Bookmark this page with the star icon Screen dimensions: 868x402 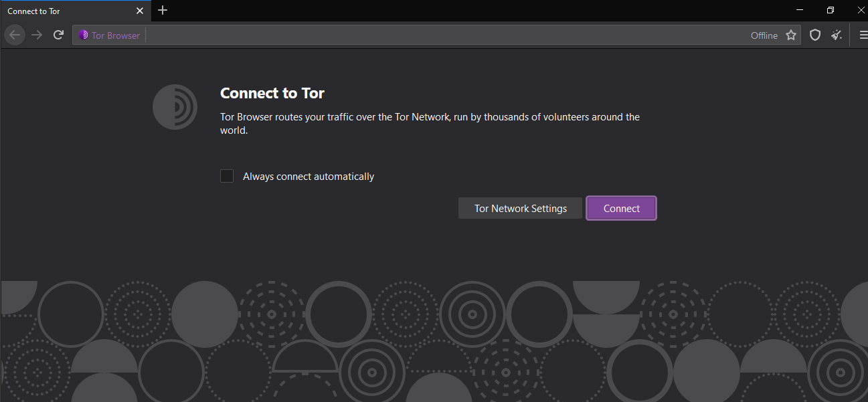791,35
